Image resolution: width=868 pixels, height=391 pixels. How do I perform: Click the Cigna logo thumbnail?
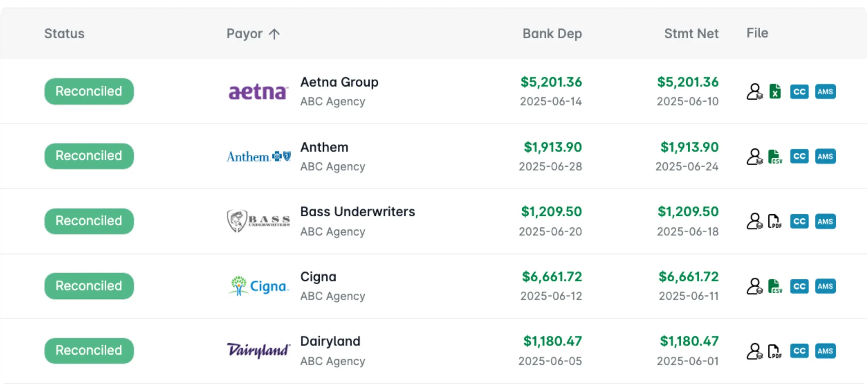click(x=259, y=286)
